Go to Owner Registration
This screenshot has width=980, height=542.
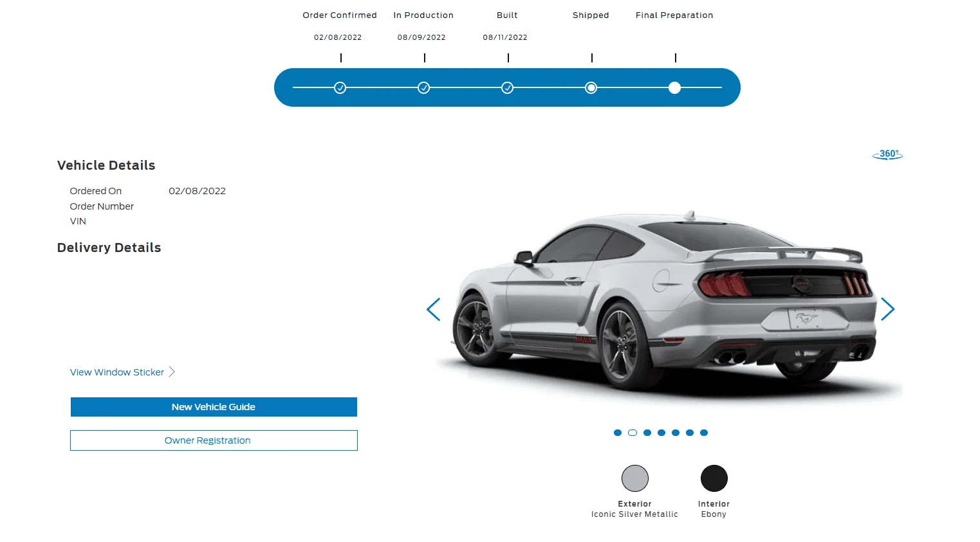tap(214, 440)
